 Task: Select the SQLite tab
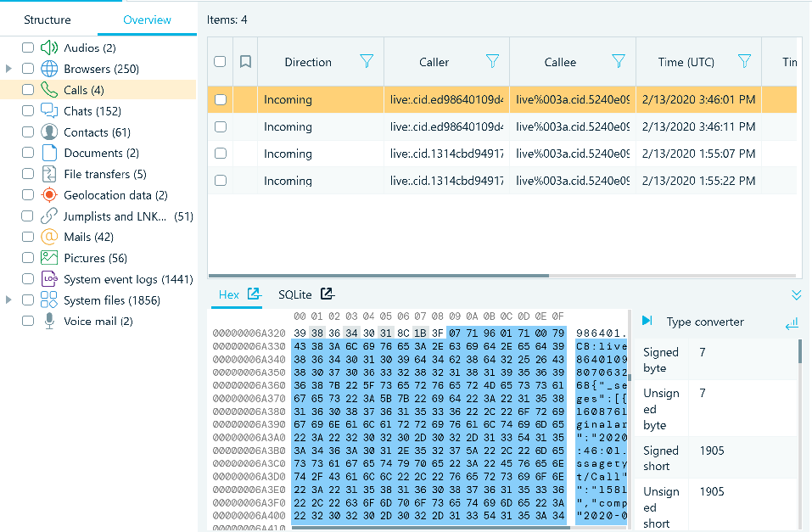click(295, 294)
